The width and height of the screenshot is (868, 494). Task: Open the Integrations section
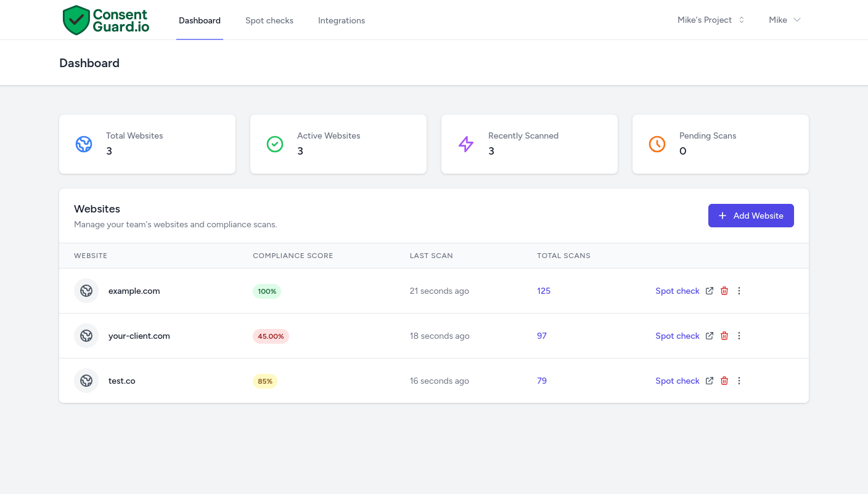[342, 20]
